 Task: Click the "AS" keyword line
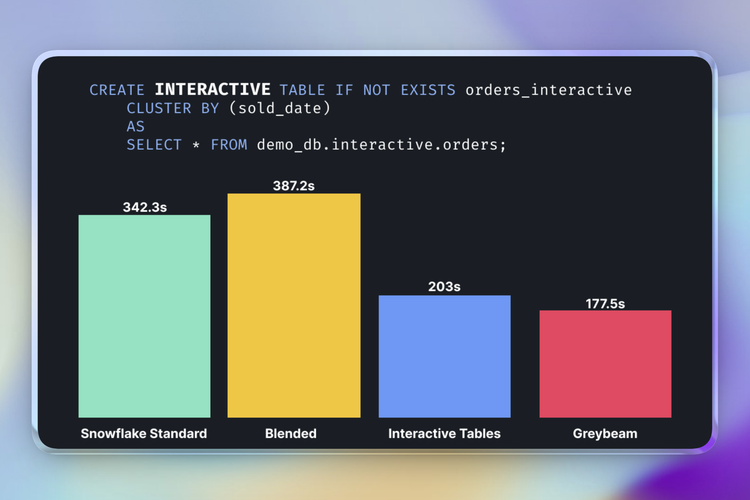pos(135,126)
